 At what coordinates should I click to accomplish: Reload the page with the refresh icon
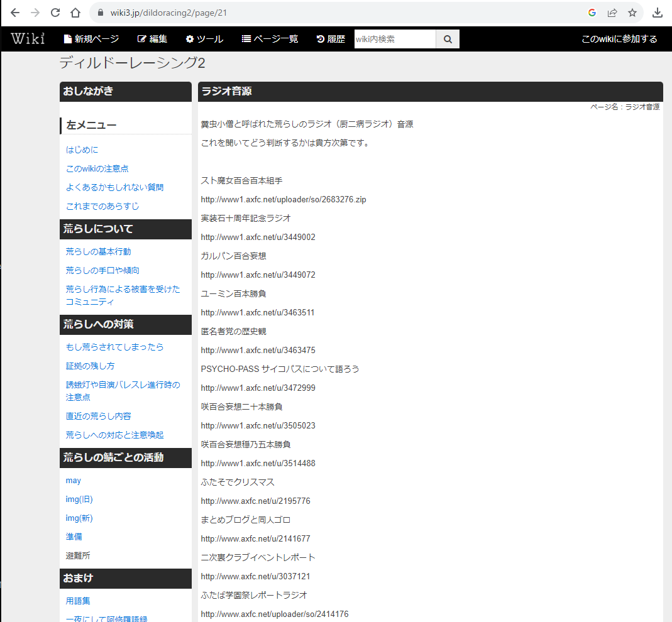coord(55,13)
